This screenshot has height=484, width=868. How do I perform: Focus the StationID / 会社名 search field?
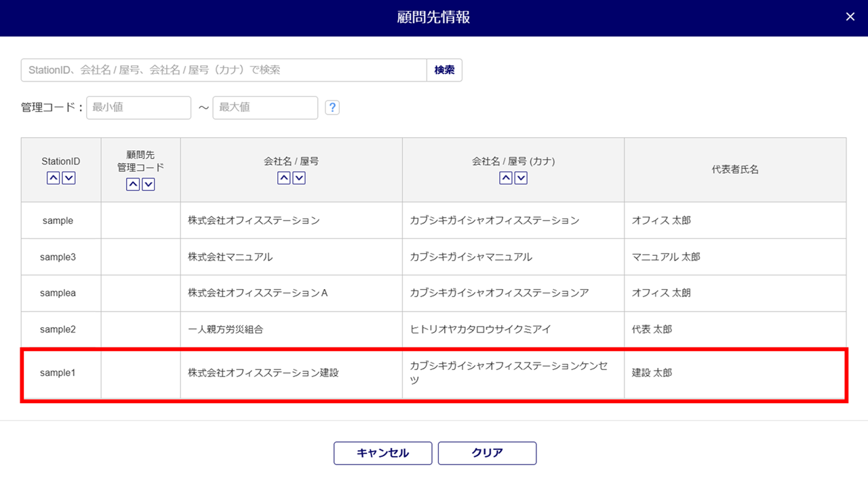coord(224,70)
